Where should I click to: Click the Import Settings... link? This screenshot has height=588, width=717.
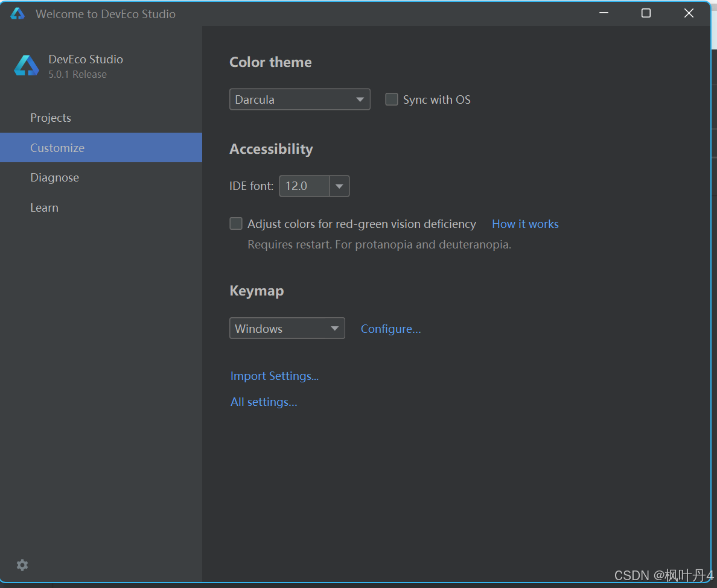point(275,376)
